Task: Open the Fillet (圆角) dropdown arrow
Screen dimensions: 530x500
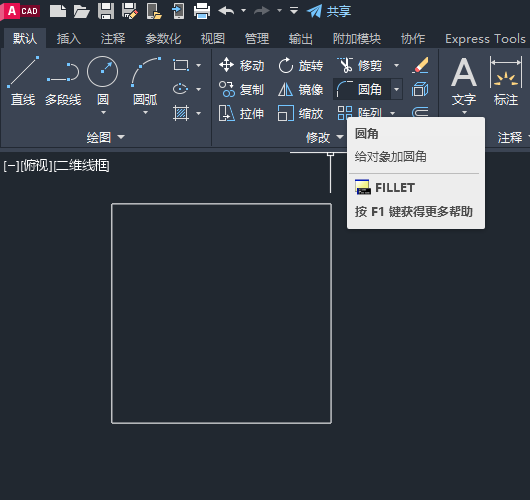Action: pyautogui.click(x=396, y=90)
